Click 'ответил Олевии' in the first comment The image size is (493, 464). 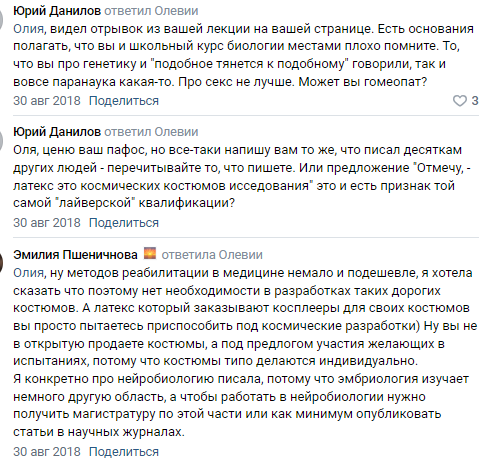click(151, 11)
